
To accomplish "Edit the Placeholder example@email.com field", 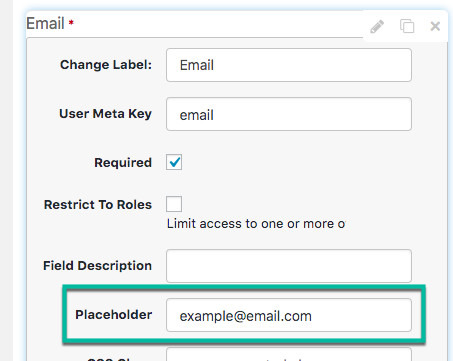I will pos(289,315).
